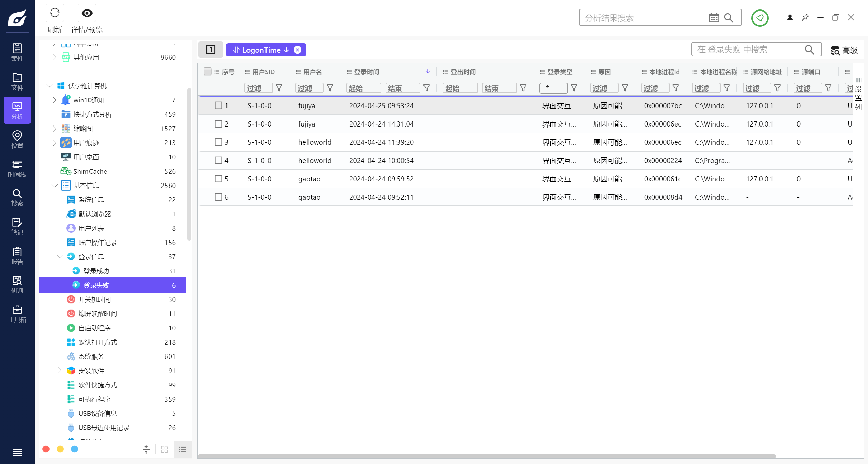Open the 详情/预览 eye icon
The image size is (868, 464).
(87, 13)
